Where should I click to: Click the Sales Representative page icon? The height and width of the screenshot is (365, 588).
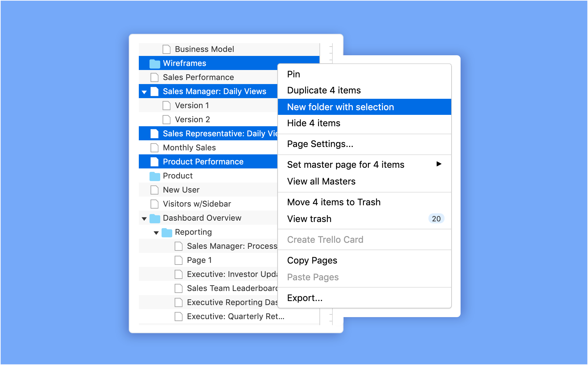(x=155, y=134)
